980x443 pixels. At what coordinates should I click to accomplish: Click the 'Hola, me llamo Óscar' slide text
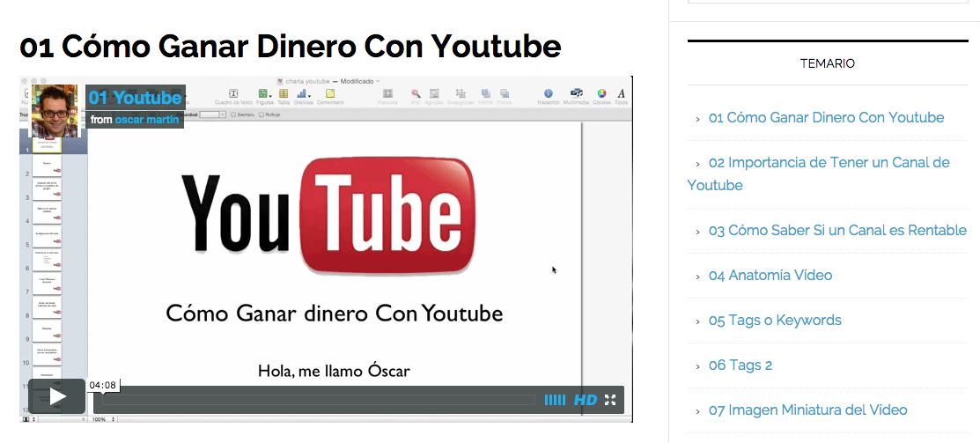334,371
